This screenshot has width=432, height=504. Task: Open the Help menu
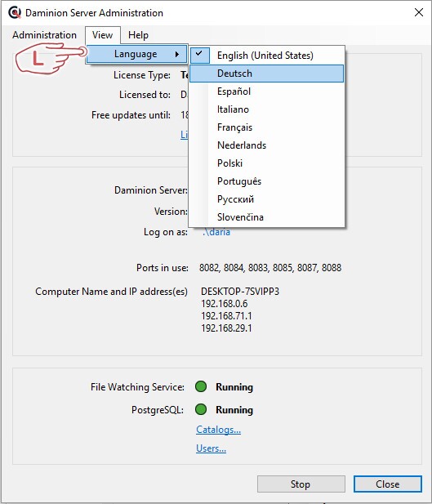138,35
